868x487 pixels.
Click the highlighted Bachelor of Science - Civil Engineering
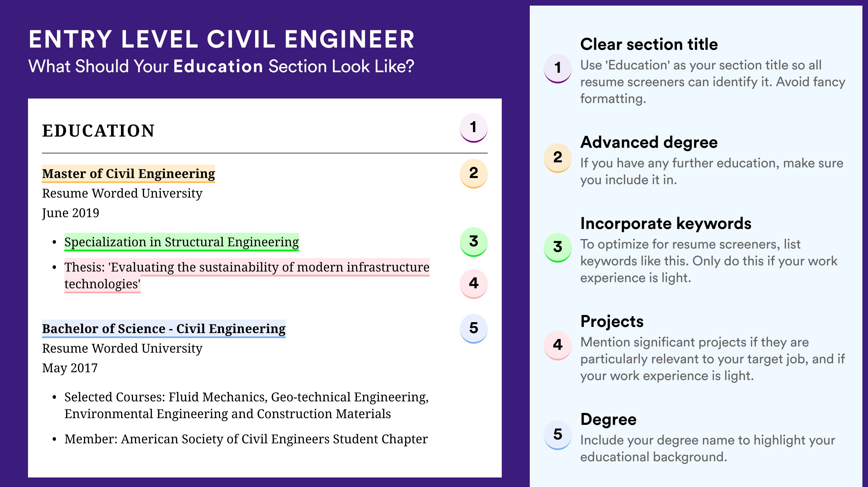click(x=164, y=329)
